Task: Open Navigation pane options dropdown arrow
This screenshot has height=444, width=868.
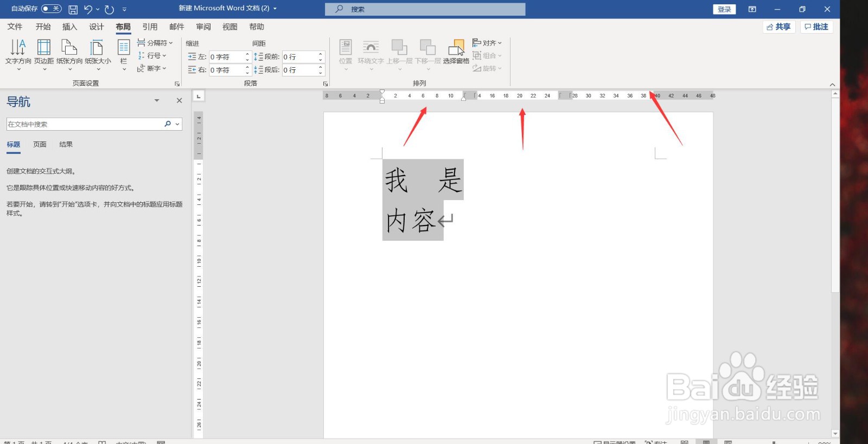Action: 157,100
